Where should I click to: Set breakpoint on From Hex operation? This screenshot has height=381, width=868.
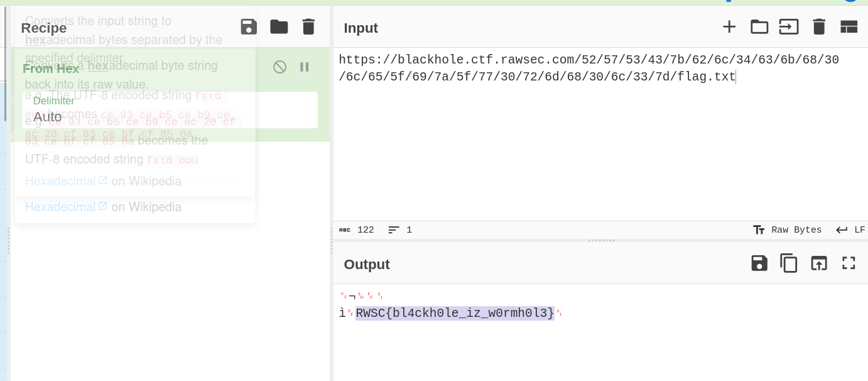305,67
